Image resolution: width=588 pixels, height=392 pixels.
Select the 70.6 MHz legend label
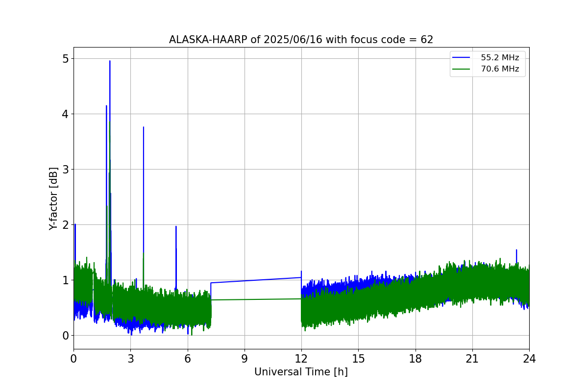point(500,69)
